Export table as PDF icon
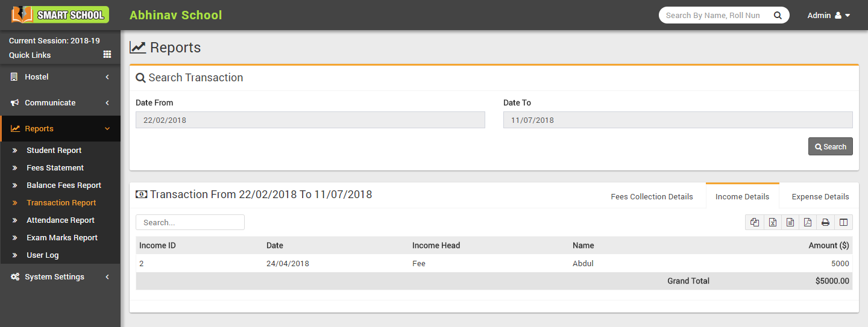This screenshot has height=327, width=868. point(808,222)
